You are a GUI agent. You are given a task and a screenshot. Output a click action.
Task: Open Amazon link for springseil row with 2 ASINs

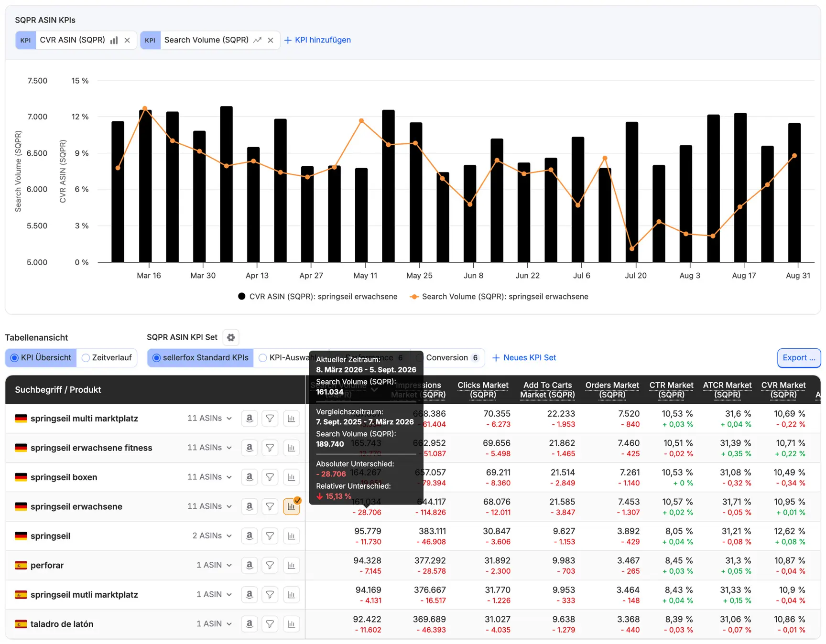250,536
